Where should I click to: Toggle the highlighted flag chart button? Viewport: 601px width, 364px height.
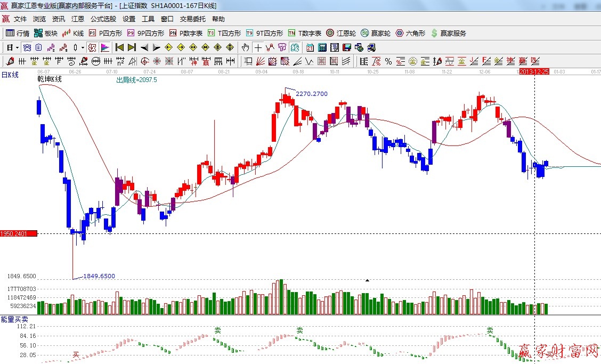coord(104,47)
